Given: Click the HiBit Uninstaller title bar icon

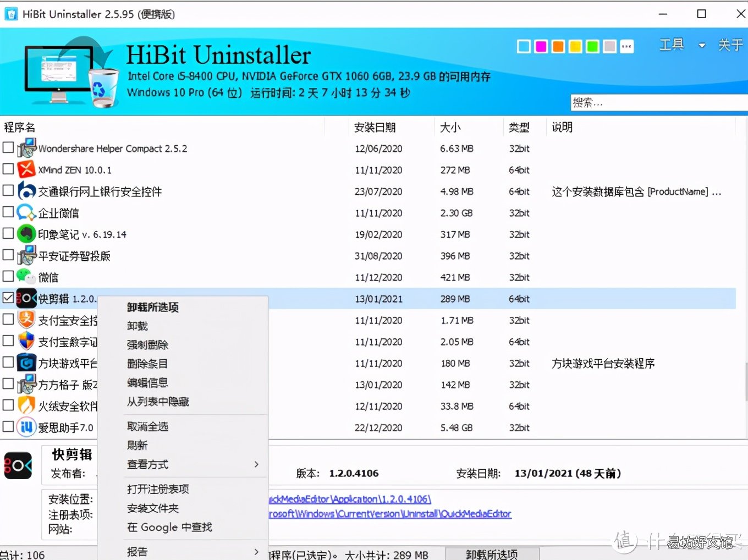Looking at the screenshot, I should [x=10, y=14].
